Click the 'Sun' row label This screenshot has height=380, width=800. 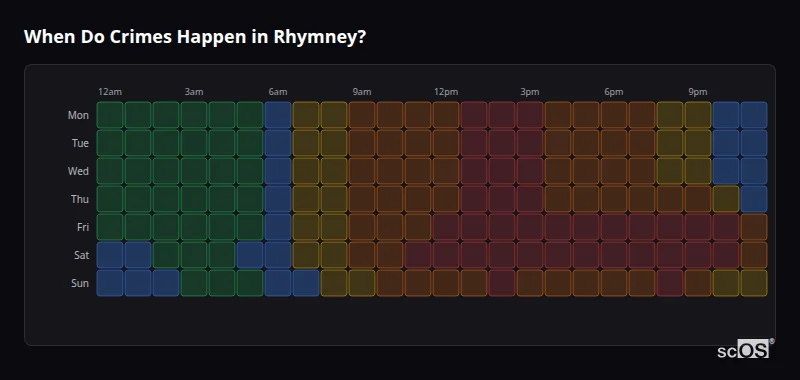pos(80,284)
